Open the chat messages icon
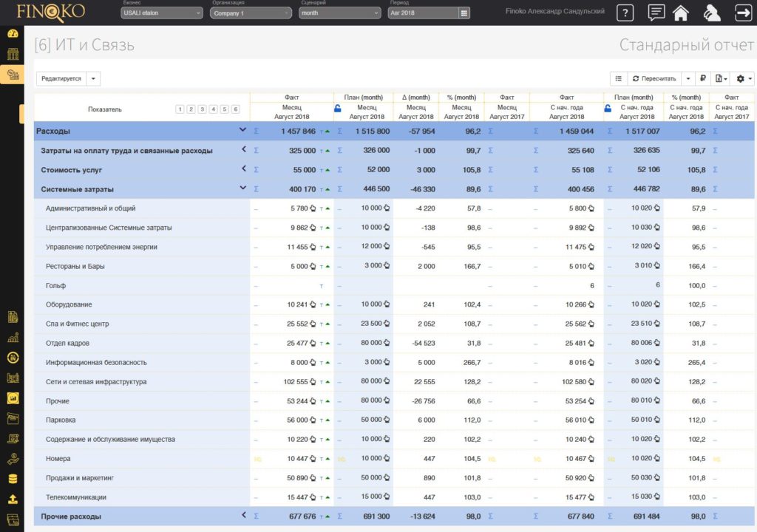Image resolution: width=757 pixels, height=532 pixels. click(x=656, y=13)
